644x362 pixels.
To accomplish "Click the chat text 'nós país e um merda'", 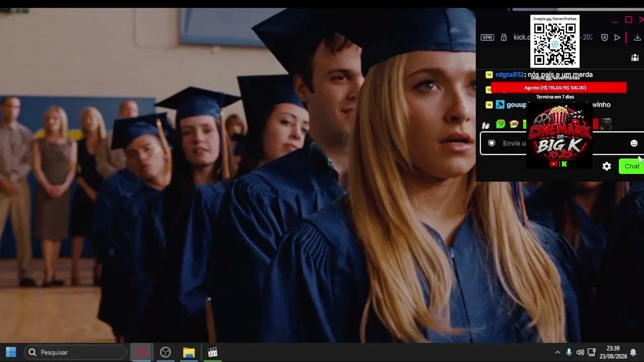I will click(x=560, y=74).
